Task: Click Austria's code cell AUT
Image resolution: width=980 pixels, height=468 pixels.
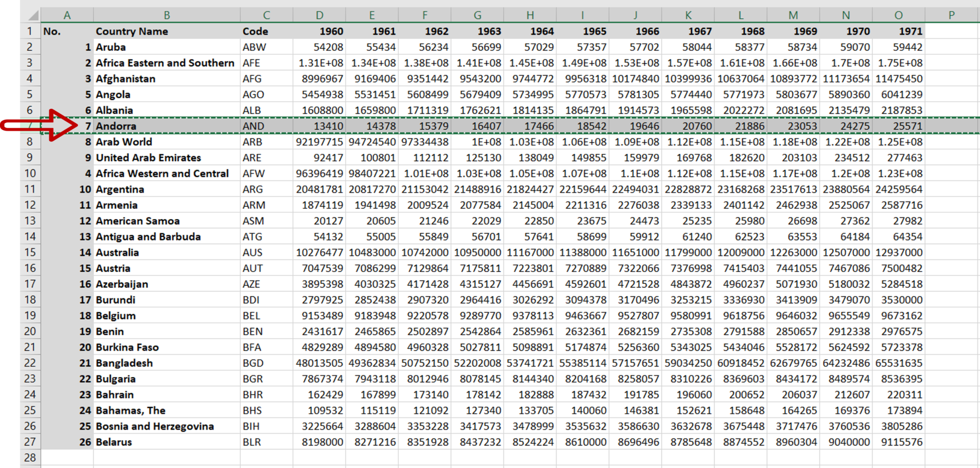Action: coord(254,268)
